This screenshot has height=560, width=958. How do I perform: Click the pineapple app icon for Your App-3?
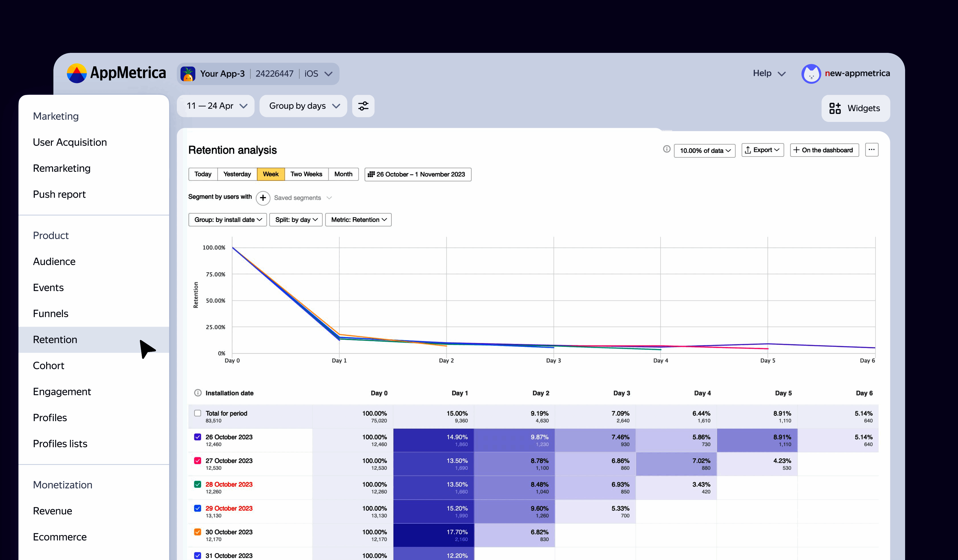click(188, 74)
